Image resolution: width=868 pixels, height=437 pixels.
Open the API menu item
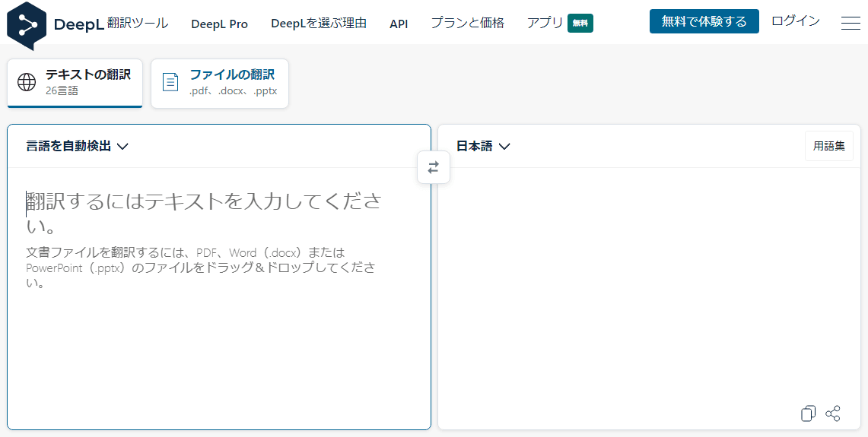click(x=399, y=24)
